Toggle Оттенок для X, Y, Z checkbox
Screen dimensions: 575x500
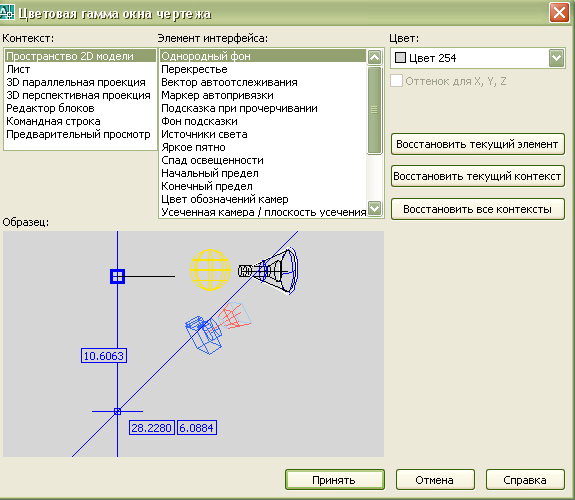396,81
